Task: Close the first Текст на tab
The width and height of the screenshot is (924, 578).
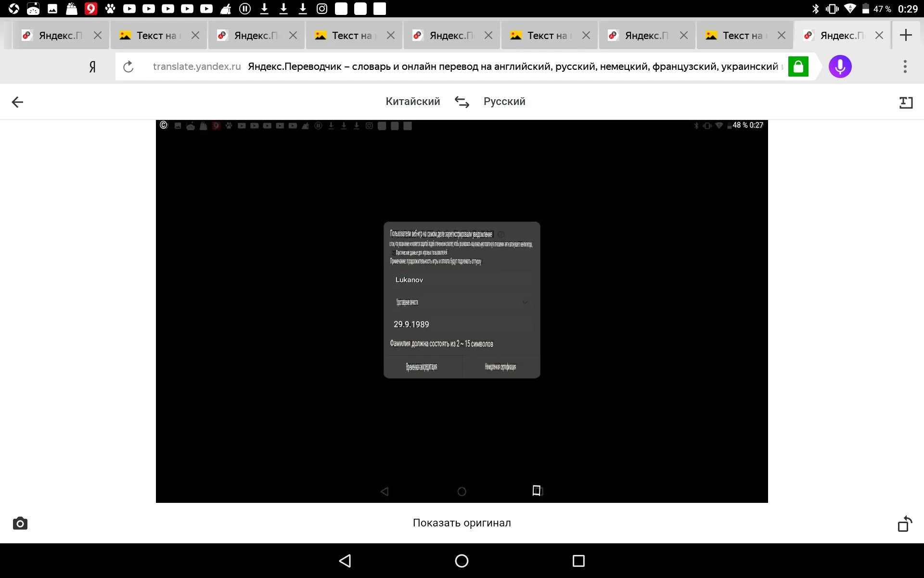Action: coord(195,35)
